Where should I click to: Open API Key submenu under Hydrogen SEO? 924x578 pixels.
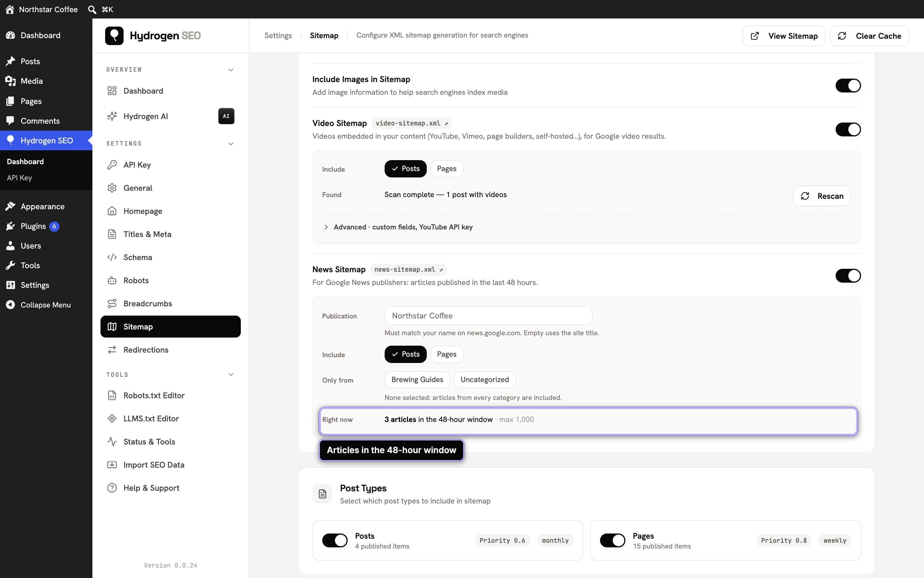tap(19, 178)
